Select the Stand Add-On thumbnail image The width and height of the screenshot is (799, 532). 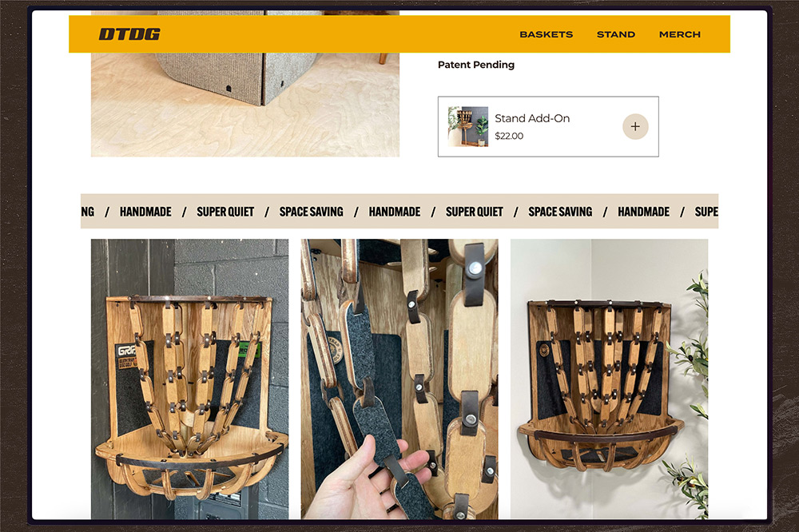pos(467,126)
